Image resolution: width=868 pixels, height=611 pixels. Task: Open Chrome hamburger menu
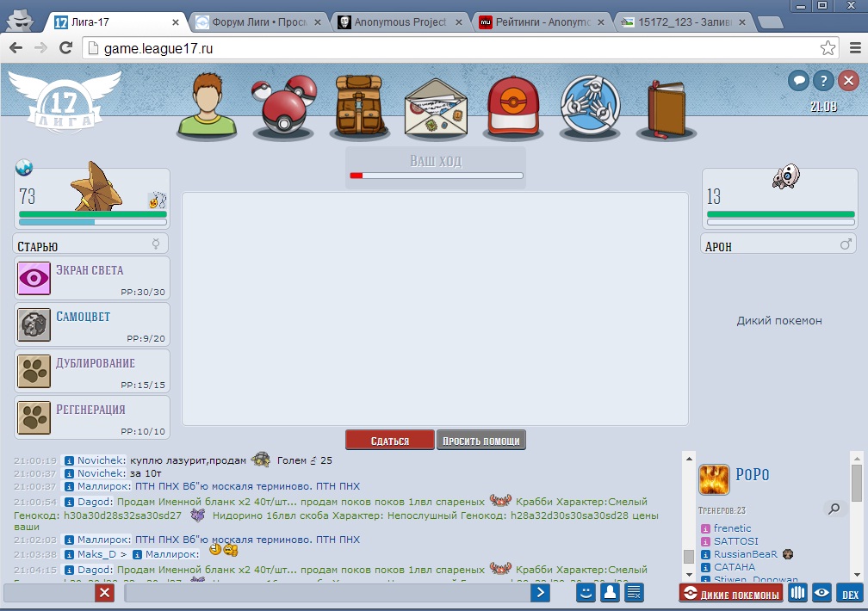pyautogui.click(x=855, y=48)
